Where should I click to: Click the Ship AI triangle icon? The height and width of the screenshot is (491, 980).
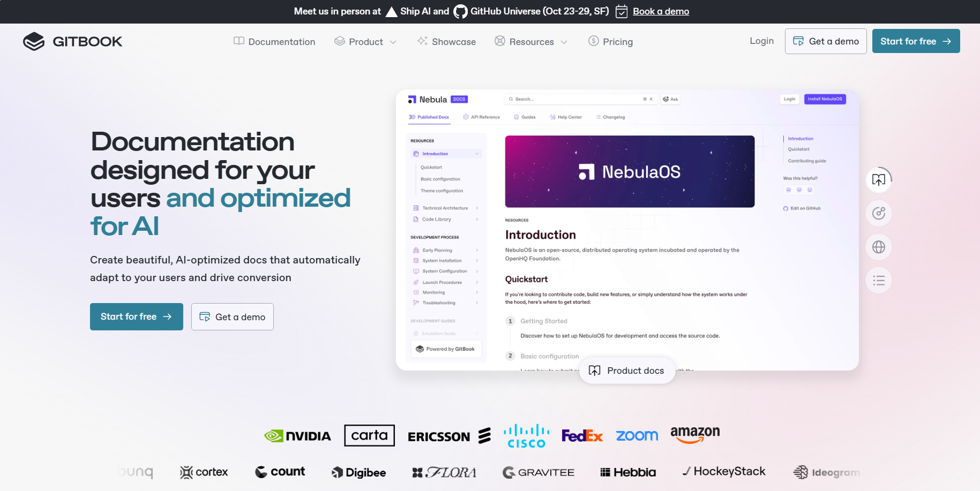[392, 12]
